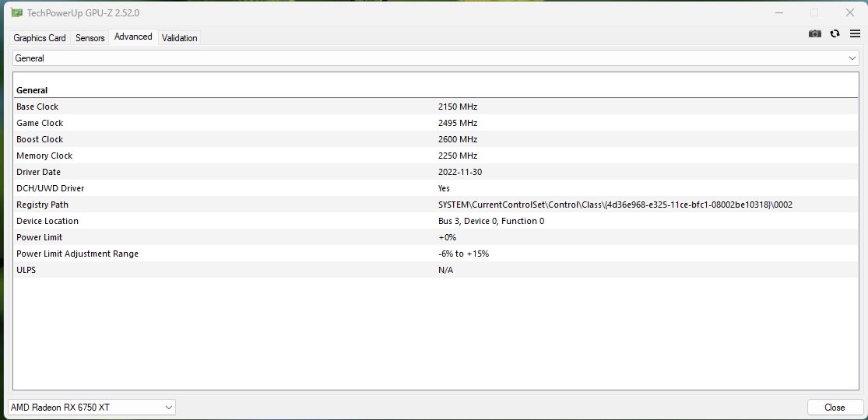Switch to the Graphics Card tab
This screenshot has height=420, width=868.
[x=40, y=37]
